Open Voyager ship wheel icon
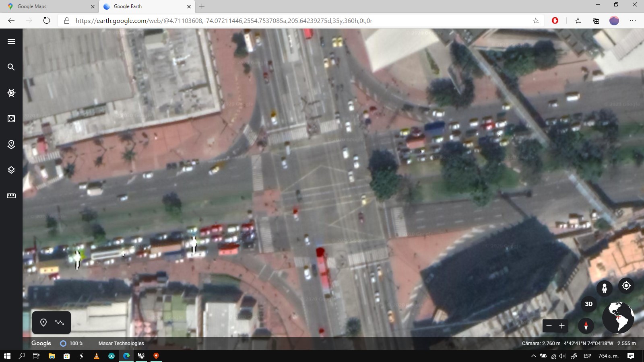The width and height of the screenshot is (644, 362). tap(11, 93)
